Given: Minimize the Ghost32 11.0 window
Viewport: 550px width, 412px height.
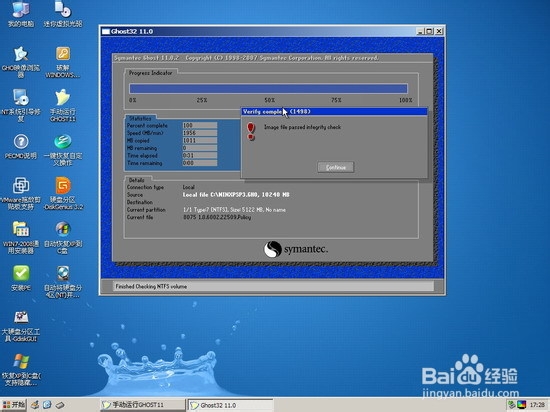Looking at the screenshot, I should (421, 31).
